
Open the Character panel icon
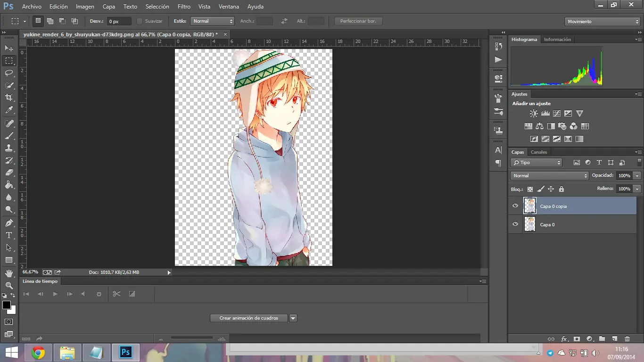[x=498, y=150]
